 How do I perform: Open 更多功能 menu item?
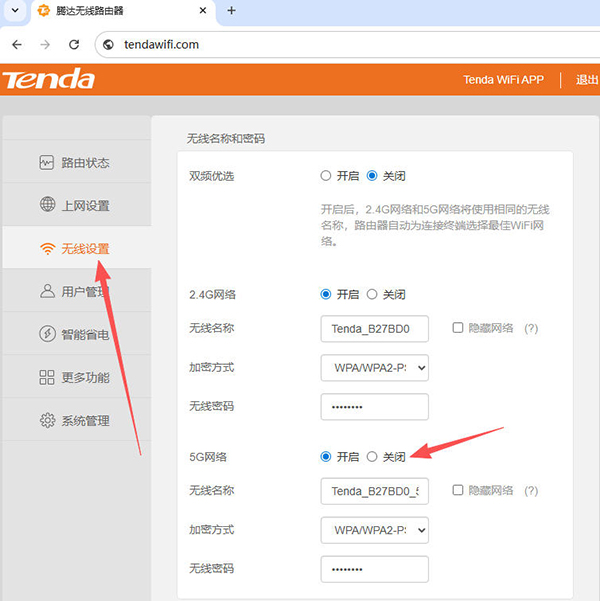tap(77, 377)
